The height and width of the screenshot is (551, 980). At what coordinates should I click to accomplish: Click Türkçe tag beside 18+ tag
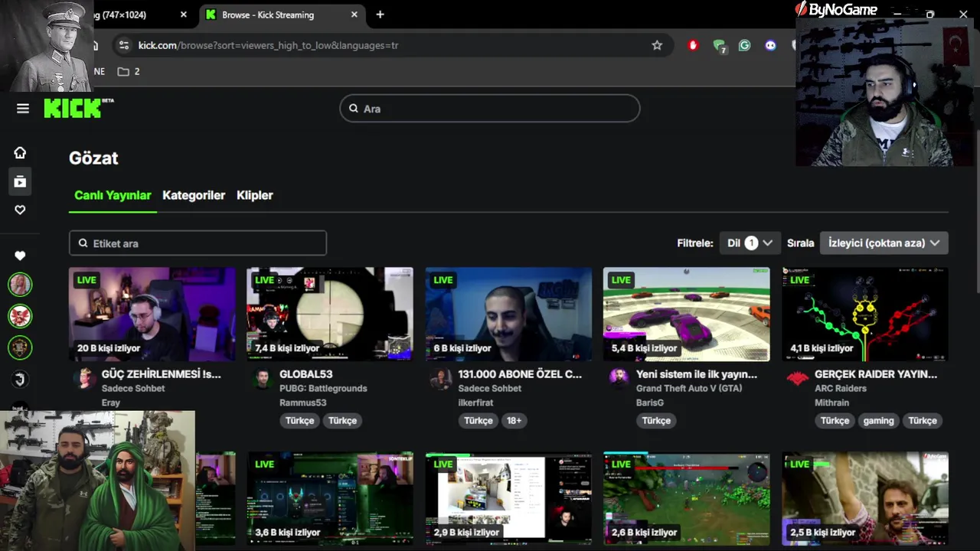(x=478, y=420)
